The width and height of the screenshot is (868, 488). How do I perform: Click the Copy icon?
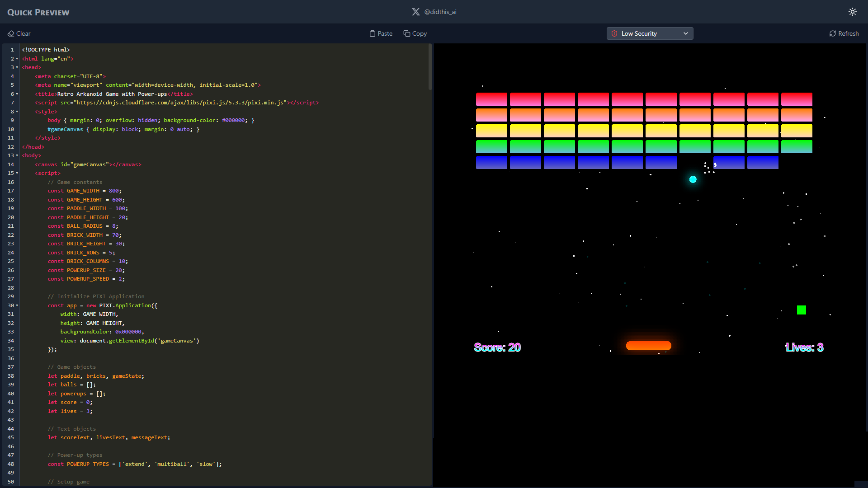pyautogui.click(x=407, y=33)
